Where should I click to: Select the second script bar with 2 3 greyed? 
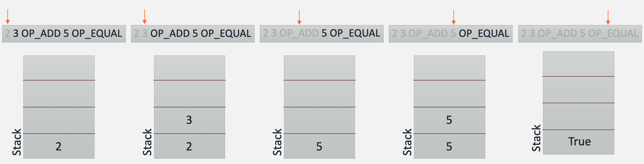(193, 34)
